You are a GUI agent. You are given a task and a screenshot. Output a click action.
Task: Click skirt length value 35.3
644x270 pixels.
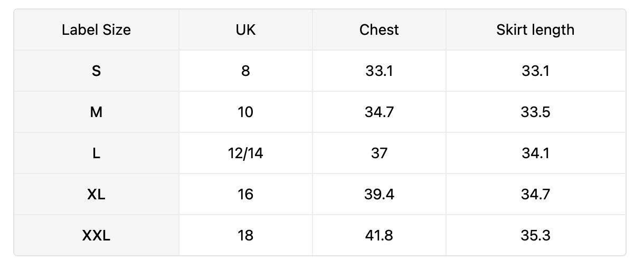pyautogui.click(x=535, y=235)
